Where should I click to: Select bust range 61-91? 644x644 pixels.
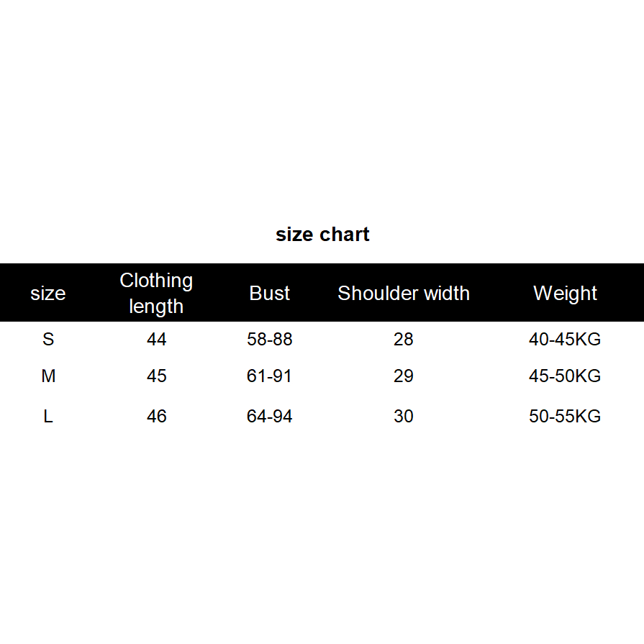point(270,376)
